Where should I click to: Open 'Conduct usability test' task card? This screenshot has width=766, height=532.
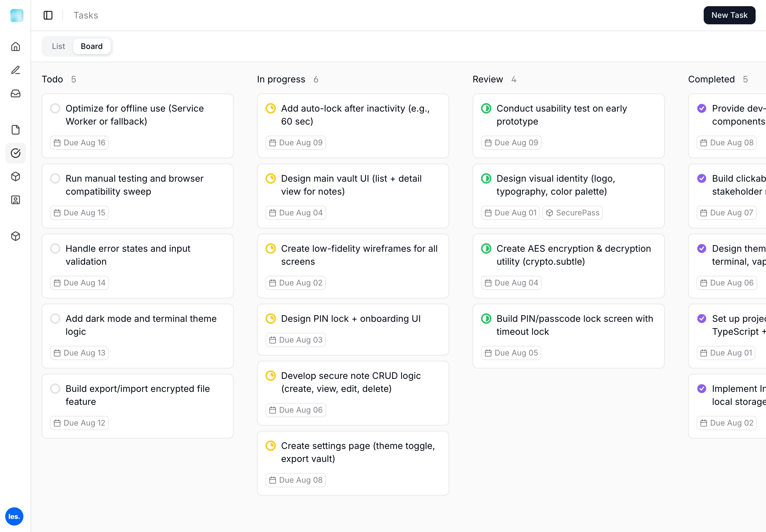click(568, 126)
